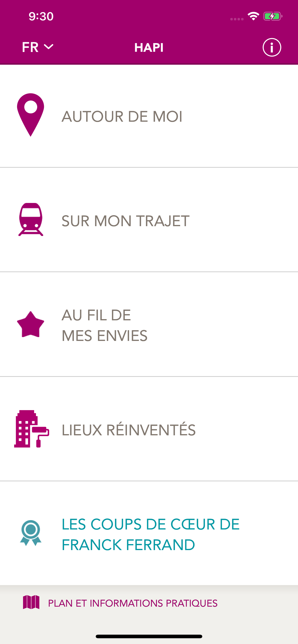Tap the home indicator bar

point(149,636)
